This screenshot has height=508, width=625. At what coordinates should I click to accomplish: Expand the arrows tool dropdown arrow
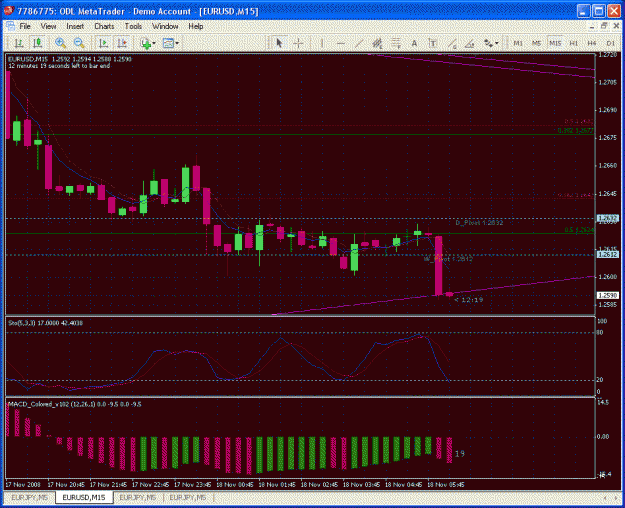click(497, 43)
